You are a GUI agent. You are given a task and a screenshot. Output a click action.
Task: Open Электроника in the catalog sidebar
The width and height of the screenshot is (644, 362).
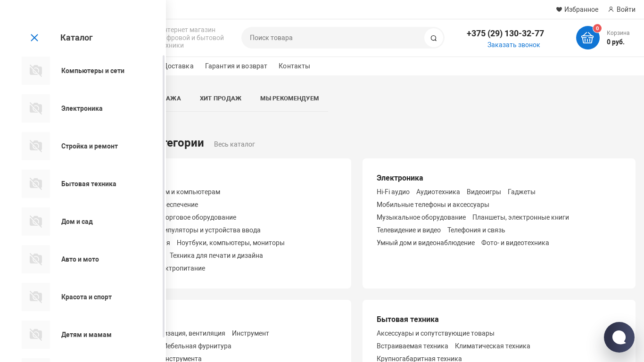click(82, 108)
